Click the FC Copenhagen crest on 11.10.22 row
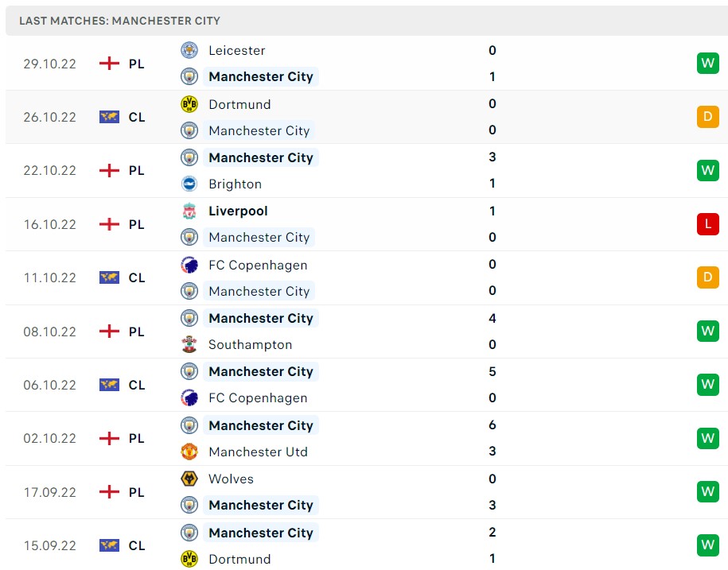The image size is (728, 570). (189, 265)
